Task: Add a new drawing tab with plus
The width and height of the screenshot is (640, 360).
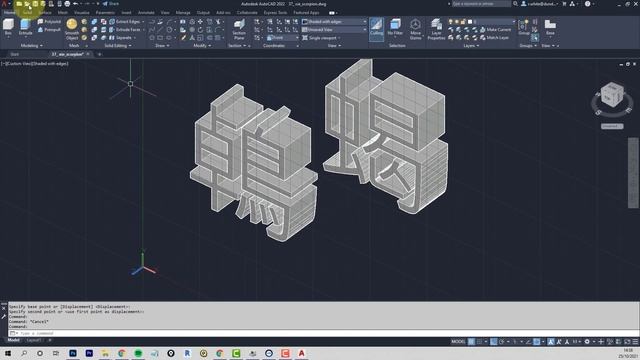Action: coord(99,54)
